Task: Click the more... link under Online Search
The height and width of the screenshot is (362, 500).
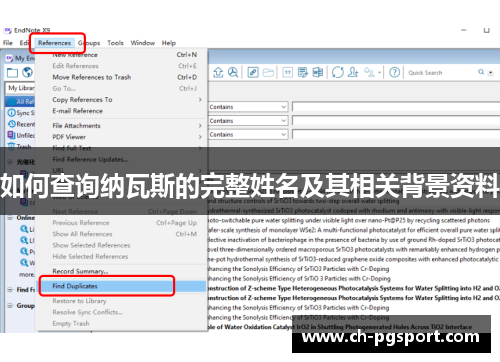Action: tap(27, 274)
